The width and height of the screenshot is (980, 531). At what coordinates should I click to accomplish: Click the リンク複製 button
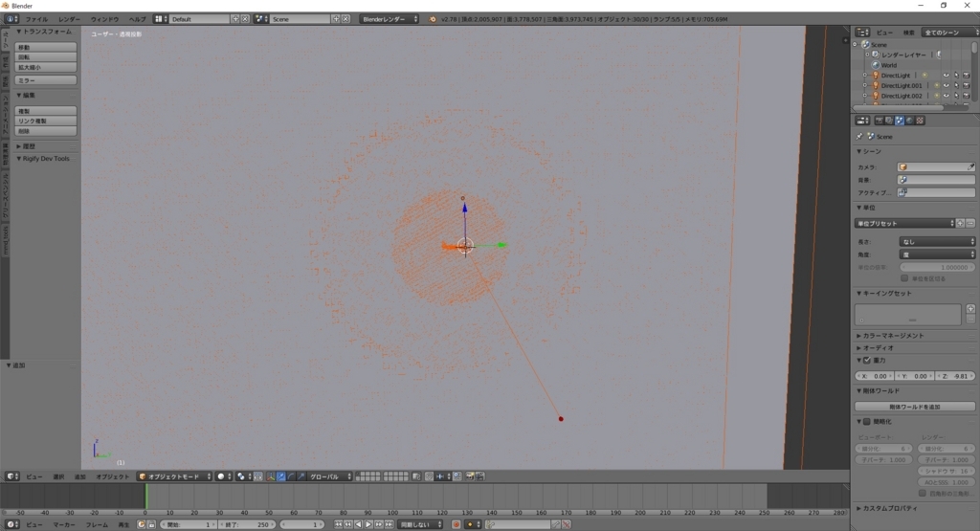pyautogui.click(x=46, y=121)
